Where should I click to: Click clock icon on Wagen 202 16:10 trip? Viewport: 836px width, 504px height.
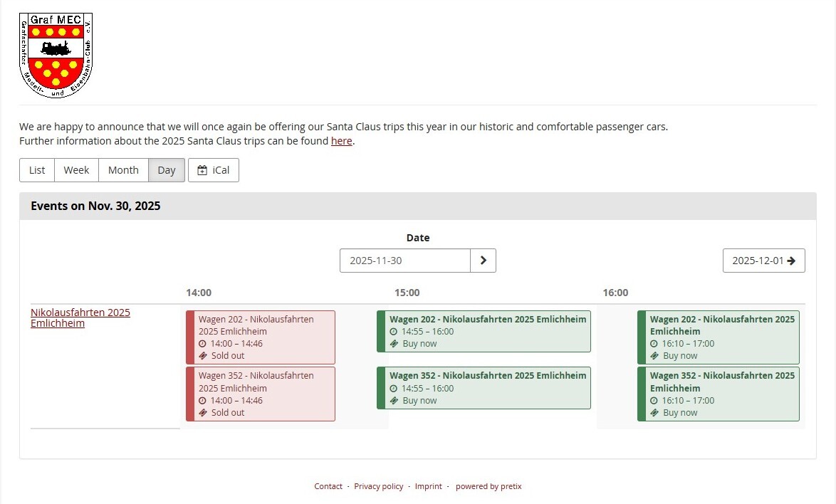(654, 344)
